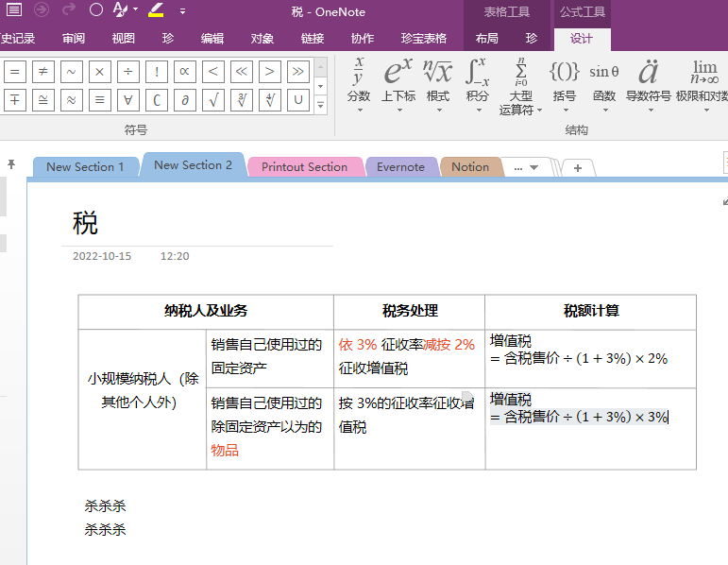The height and width of the screenshot is (565, 728).
Task: Open the Function (函数) structure menu
Action: click(604, 85)
